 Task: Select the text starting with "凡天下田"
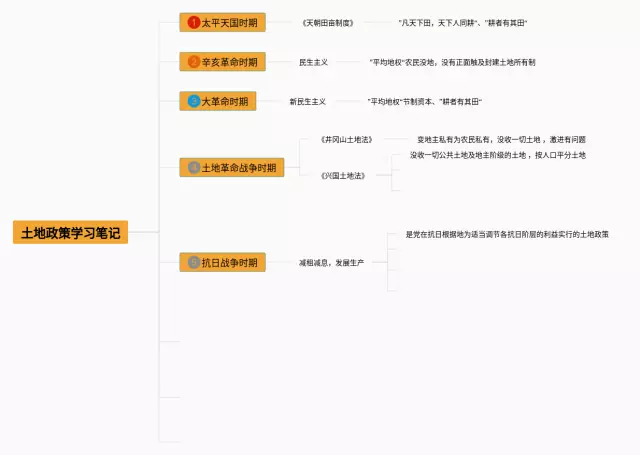(x=462, y=22)
